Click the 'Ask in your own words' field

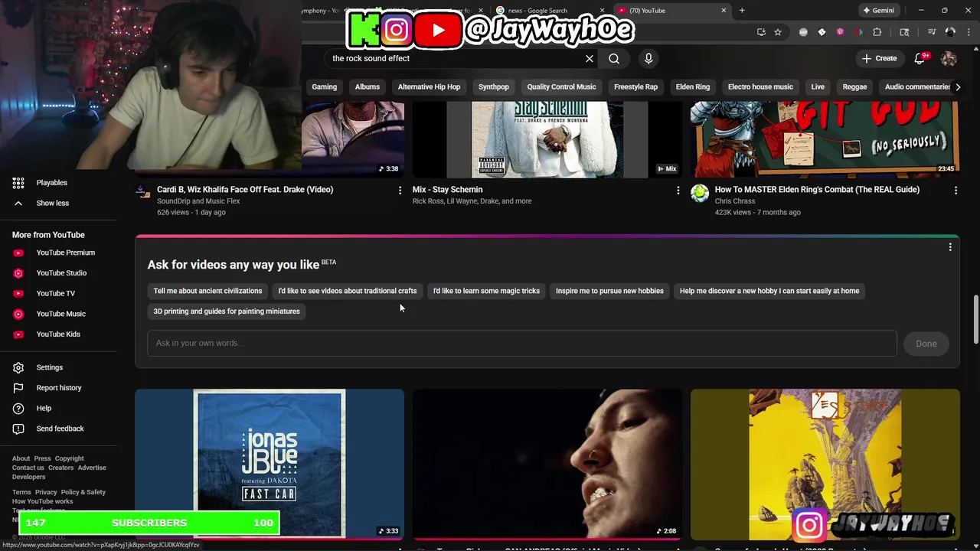tap(522, 344)
